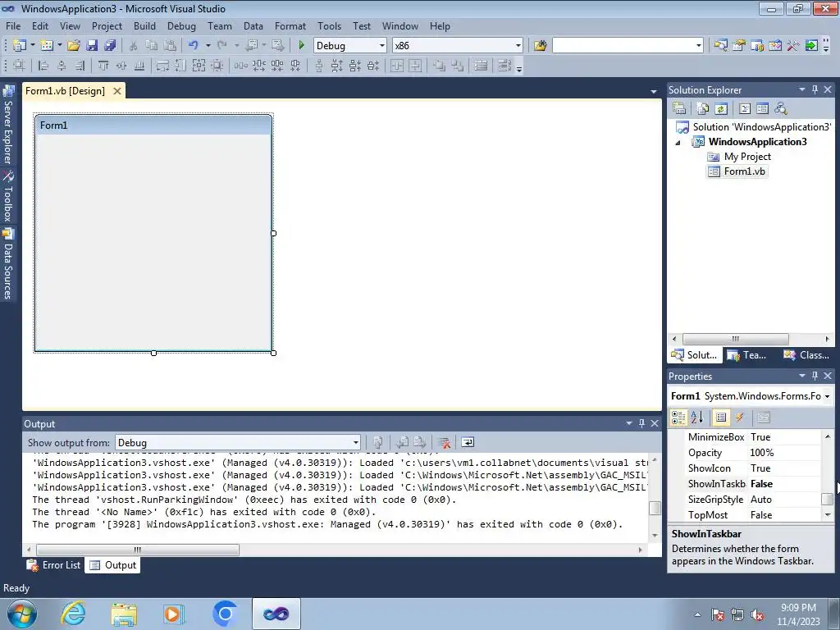Click the Find in Files icon

coord(540,46)
